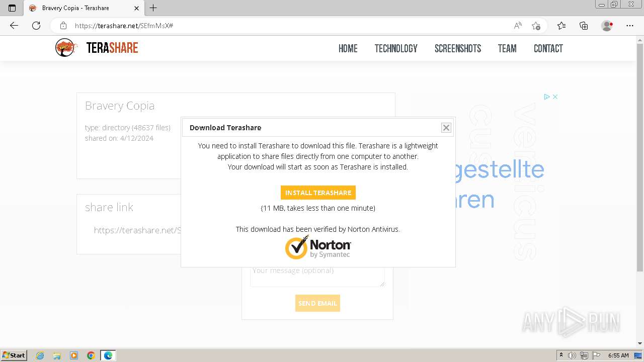The height and width of the screenshot is (362, 644).
Task: Open the Windows Start button
Action: (14, 355)
